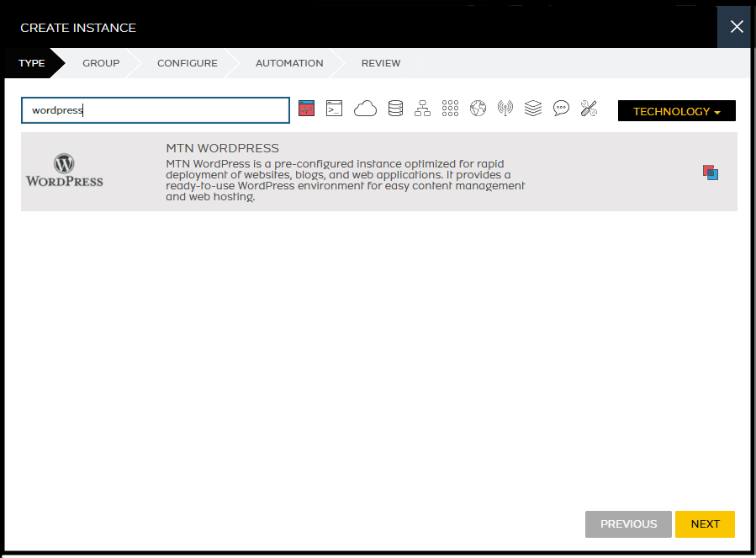
Task: Focus the search field containing wordpress
Action: pyautogui.click(x=156, y=110)
